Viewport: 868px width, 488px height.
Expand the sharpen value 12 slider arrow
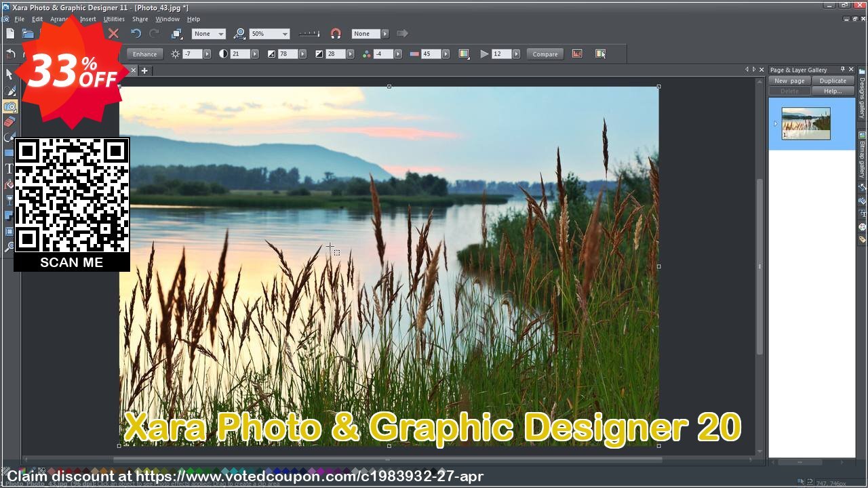point(516,54)
